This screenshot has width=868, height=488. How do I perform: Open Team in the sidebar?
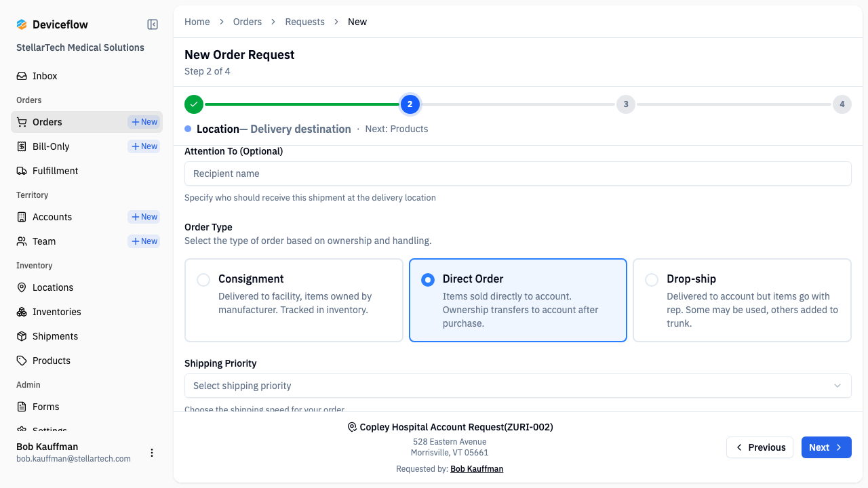tap(87, 241)
